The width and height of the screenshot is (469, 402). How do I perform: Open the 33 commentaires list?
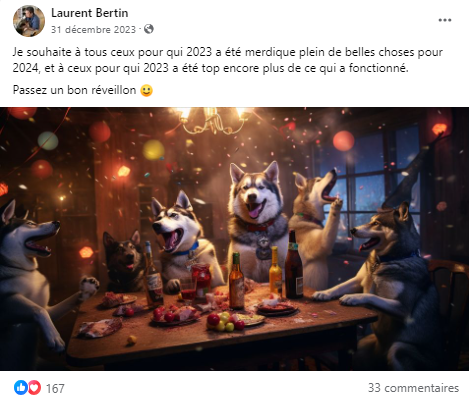[x=413, y=388]
